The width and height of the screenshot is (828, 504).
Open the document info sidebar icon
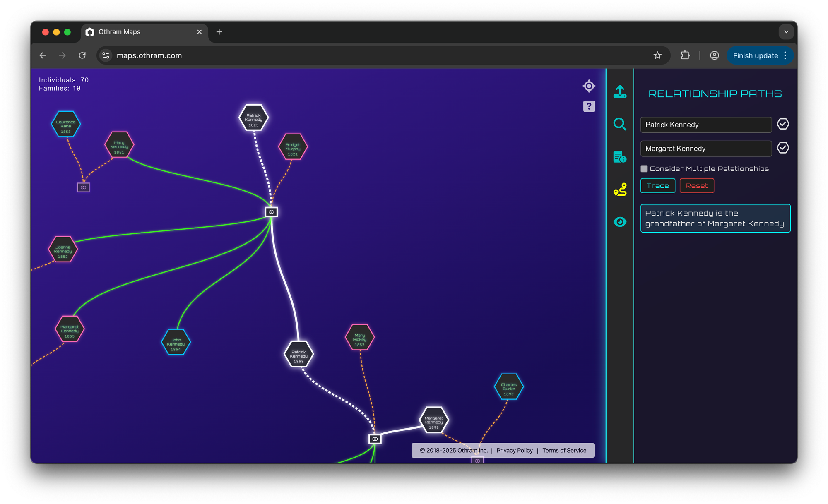point(620,157)
